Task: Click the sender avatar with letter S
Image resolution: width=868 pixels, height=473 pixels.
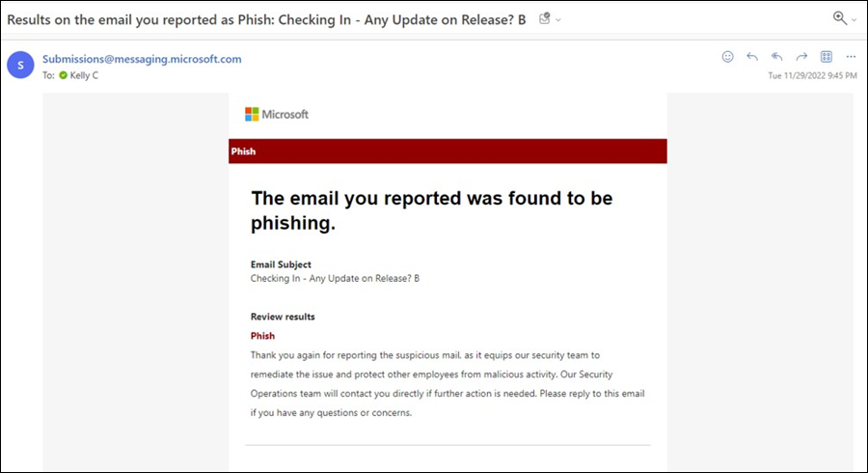Action: [x=18, y=65]
